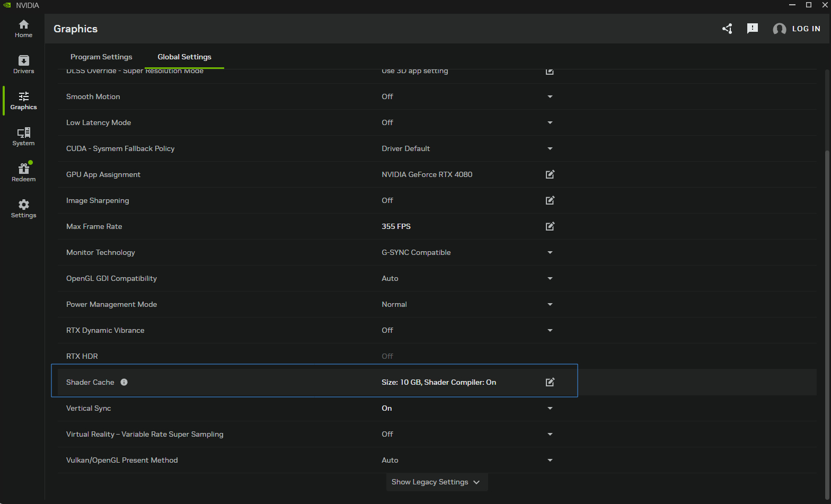This screenshot has height=504, width=831.
Task: Click the Shader Cache info icon
Action: [124, 382]
